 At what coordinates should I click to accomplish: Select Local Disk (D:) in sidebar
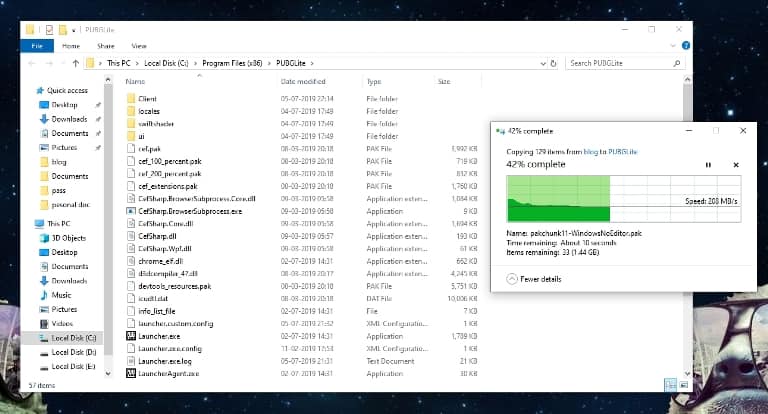click(x=74, y=352)
